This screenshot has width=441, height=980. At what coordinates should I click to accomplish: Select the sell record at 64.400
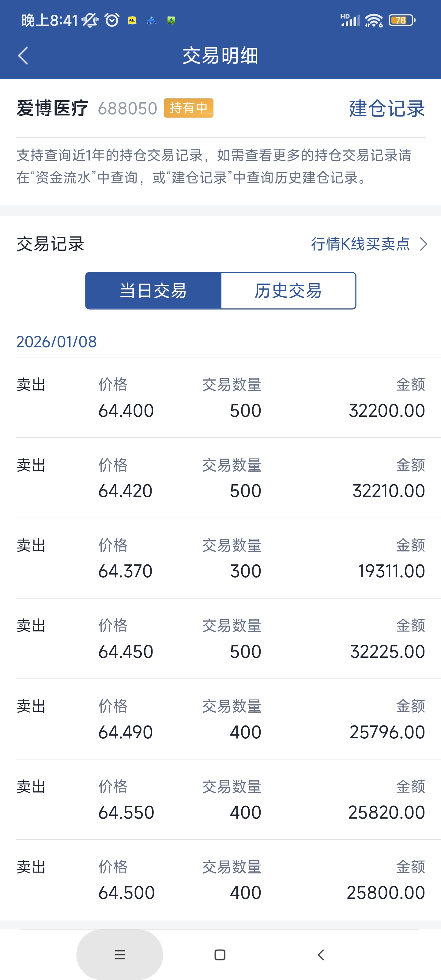221,398
